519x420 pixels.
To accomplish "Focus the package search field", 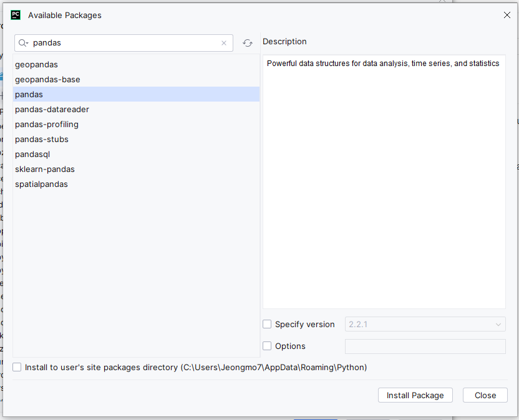I will (x=124, y=43).
